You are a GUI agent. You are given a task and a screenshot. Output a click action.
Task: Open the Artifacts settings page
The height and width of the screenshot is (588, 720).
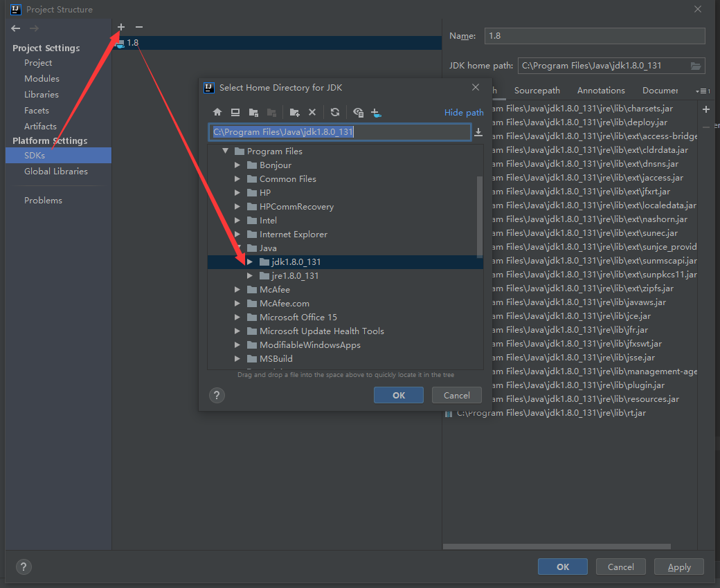40,126
